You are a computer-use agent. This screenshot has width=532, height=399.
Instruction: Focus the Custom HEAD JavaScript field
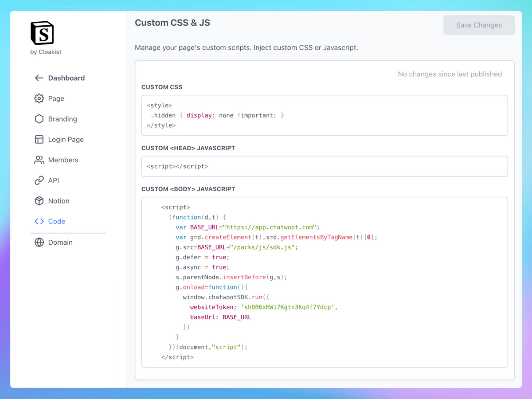click(x=324, y=166)
